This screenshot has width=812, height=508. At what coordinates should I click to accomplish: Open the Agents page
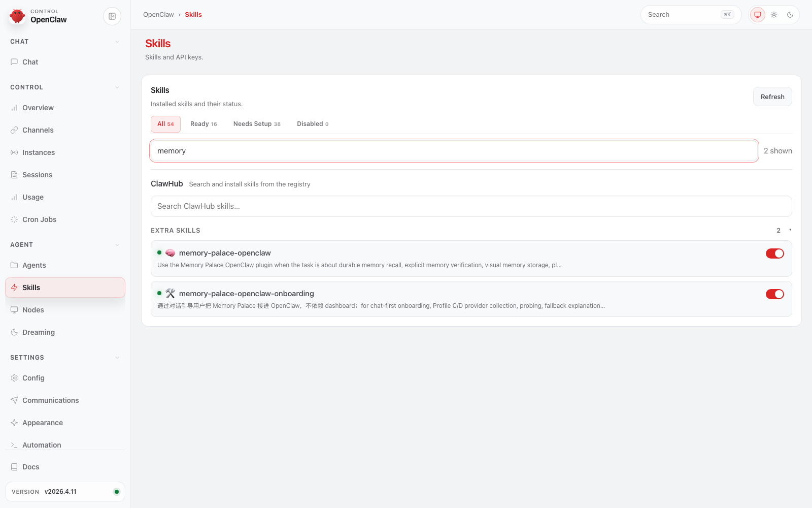(65, 265)
